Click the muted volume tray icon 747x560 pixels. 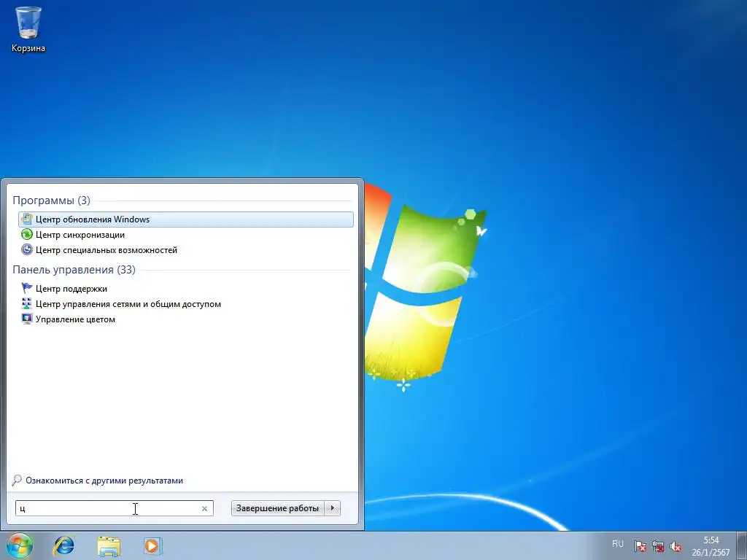pyautogui.click(x=675, y=546)
